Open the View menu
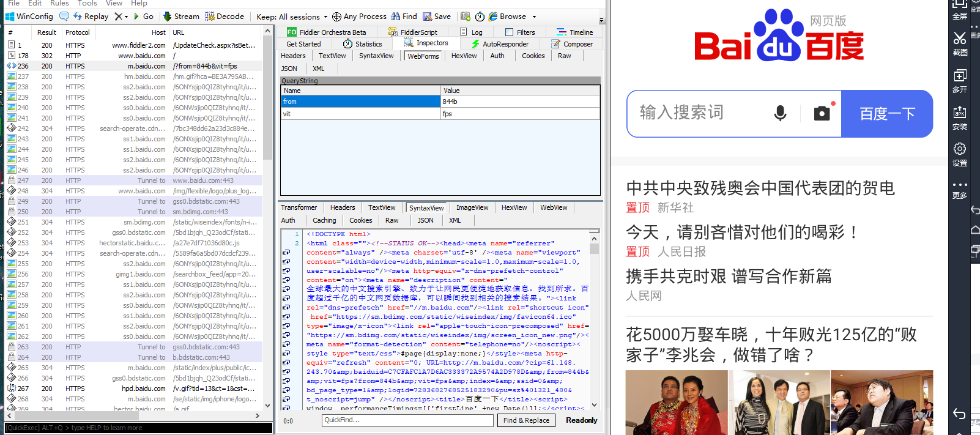Screen dimensions: 980x435 (114, 3)
